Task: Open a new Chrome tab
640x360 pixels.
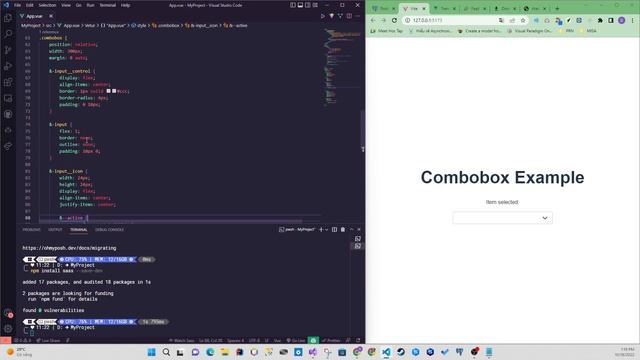Action: pos(557,8)
